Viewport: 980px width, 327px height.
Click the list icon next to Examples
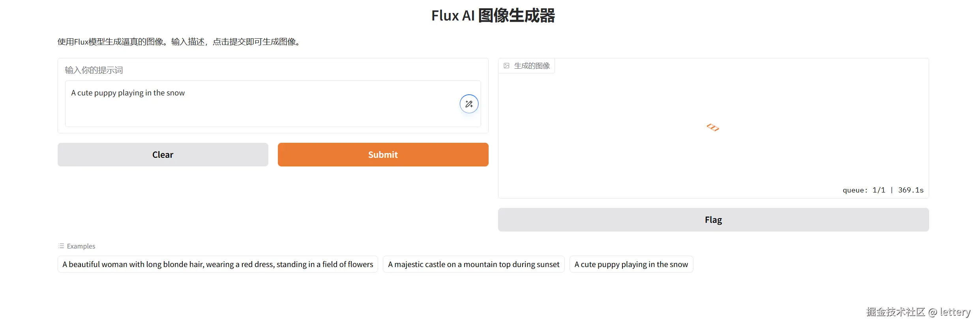[61, 246]
